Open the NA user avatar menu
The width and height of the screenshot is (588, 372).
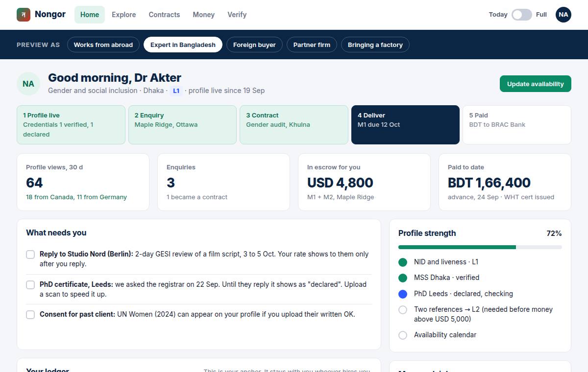tap(563, 15)
